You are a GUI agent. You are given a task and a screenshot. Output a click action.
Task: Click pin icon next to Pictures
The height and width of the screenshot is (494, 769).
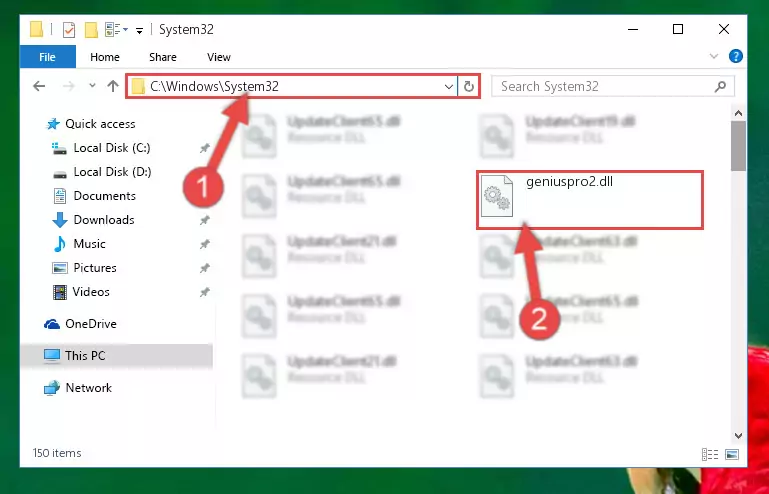[x=205, y=268]
